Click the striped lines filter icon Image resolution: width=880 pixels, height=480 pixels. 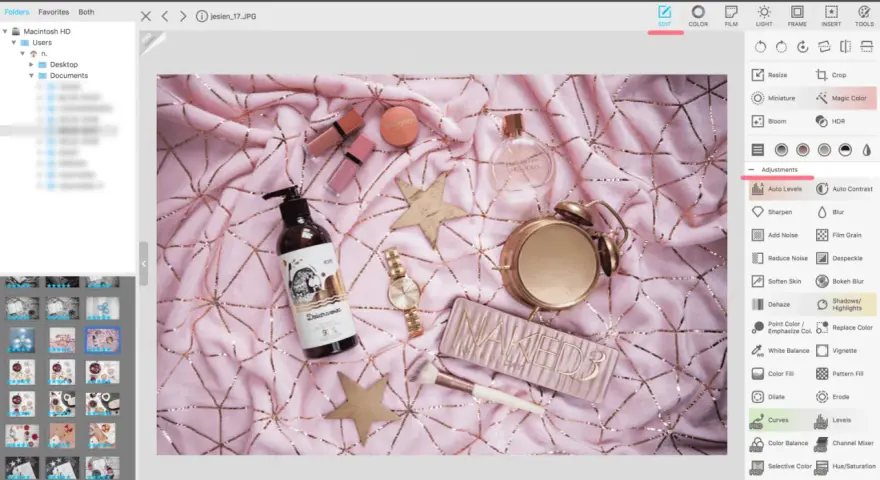pos(758,149)
